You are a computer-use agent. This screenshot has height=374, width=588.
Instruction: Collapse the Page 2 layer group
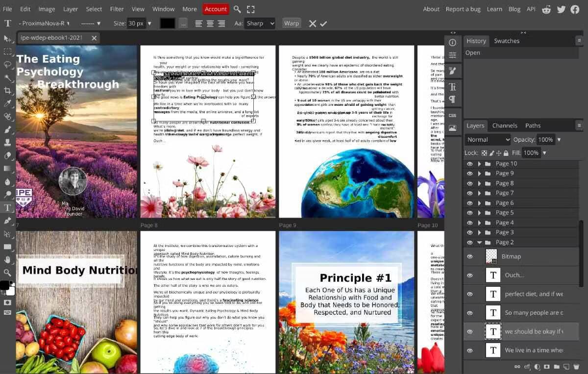(479, 242)
